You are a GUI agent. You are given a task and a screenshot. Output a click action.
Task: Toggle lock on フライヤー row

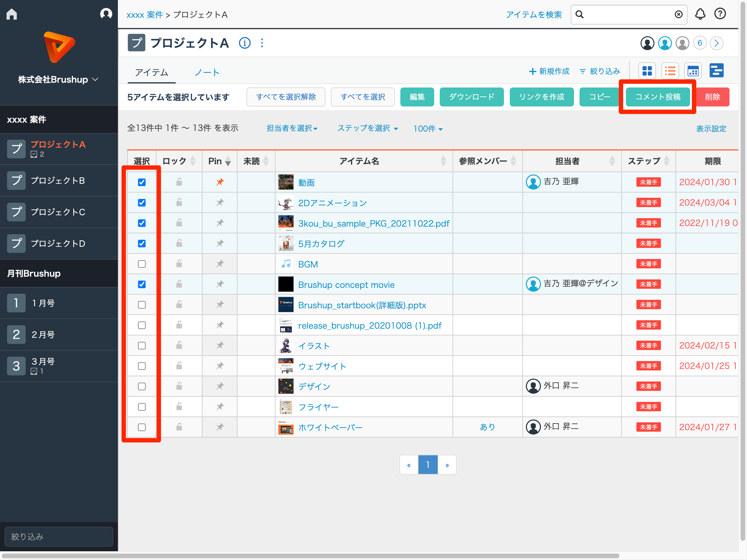(179, 406)
